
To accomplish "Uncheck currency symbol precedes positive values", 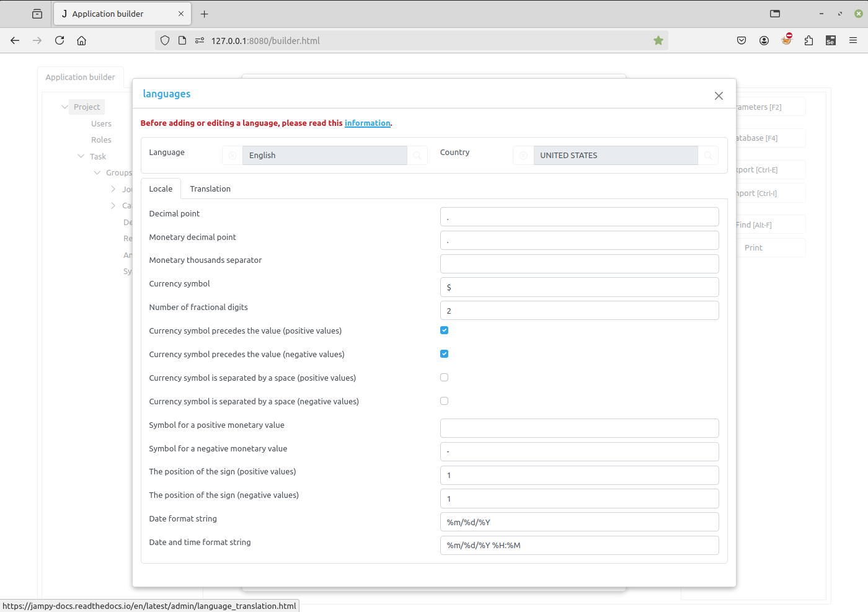I will pyautogui.click(x=444, y=330).
